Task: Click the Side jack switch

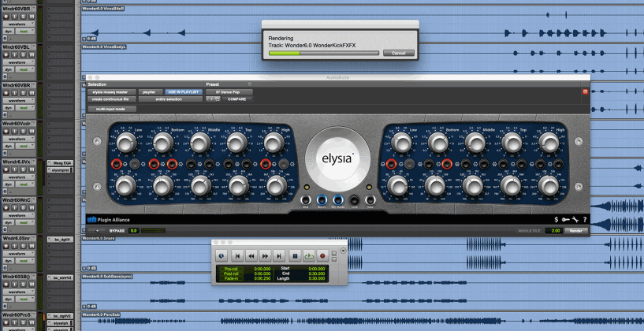Action: (370, 200)
